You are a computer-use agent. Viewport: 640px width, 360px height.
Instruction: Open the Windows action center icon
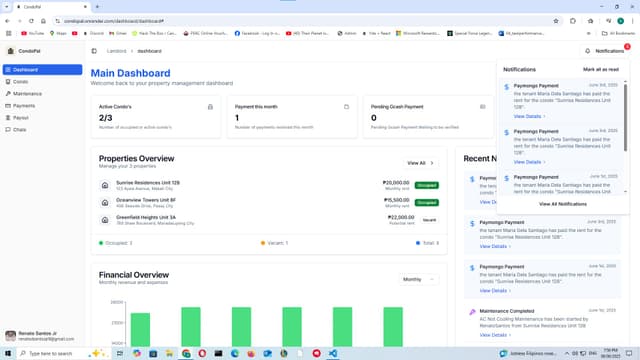[629, 353]
